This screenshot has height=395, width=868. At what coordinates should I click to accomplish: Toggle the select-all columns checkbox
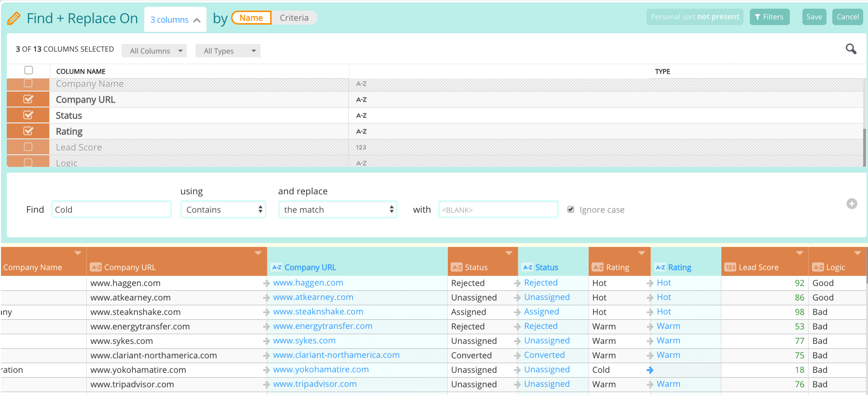pyautogui.click(x=28, y=70)
